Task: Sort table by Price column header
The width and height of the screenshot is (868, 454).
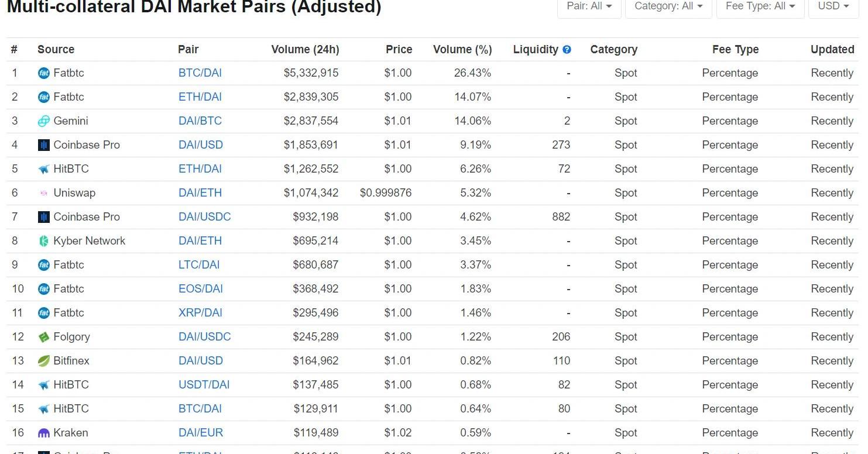Action: coord(399,50)
